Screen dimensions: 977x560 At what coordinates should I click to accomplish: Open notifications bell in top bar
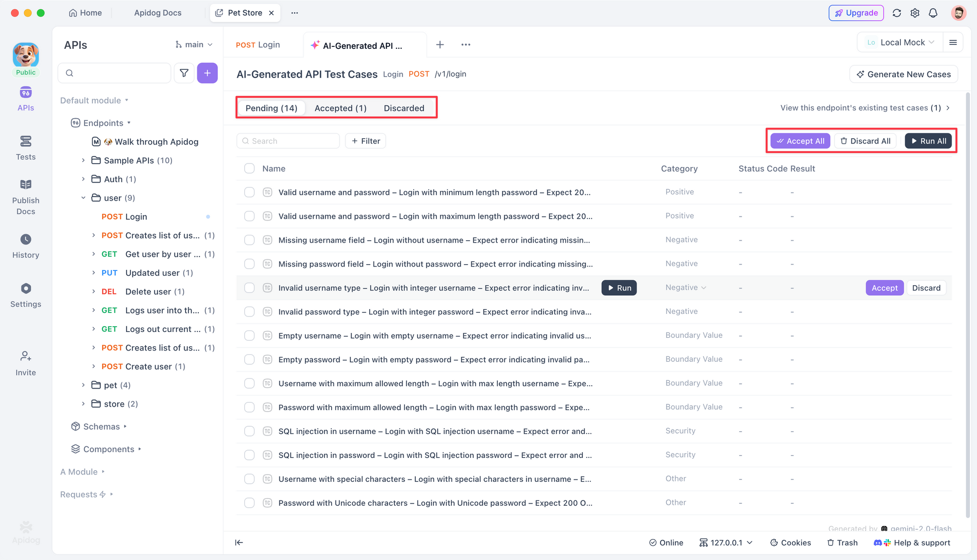pos(933,13)
